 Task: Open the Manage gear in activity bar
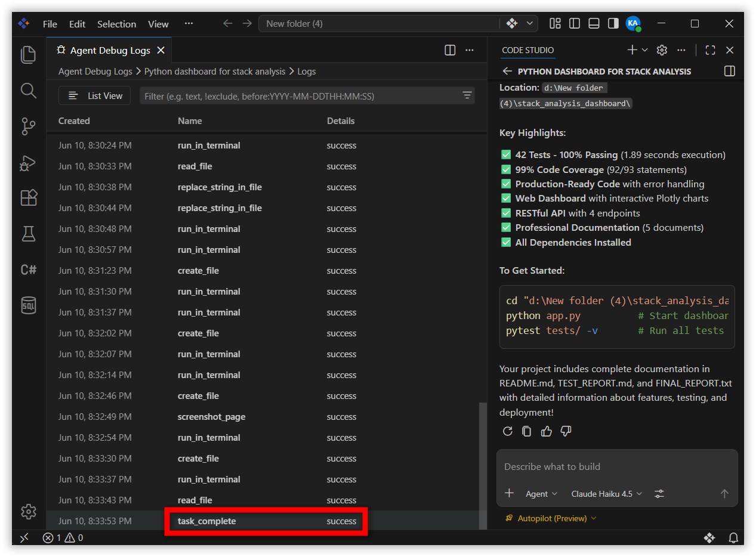(29, 512)
